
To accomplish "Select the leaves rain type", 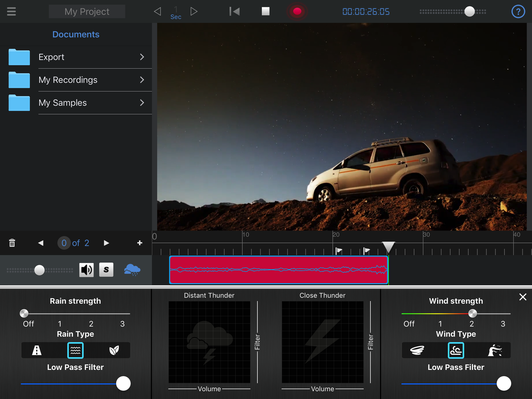I will (114, 350).
